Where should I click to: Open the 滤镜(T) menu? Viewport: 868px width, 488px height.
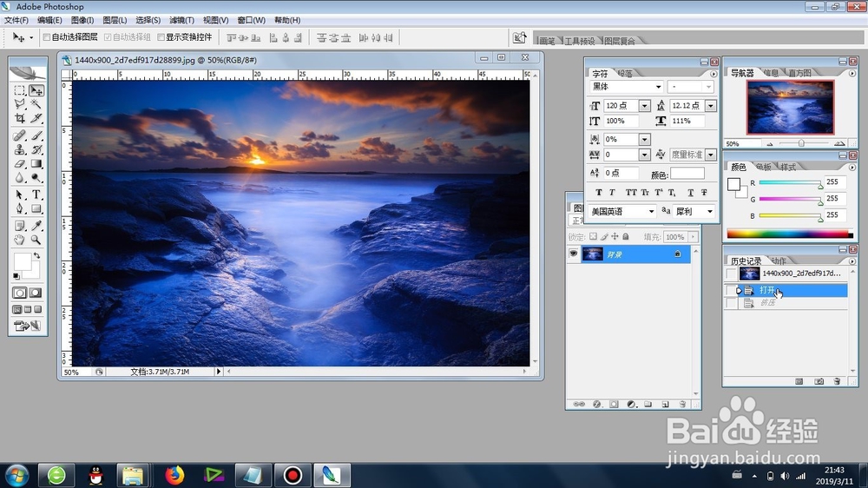[x=181, y=20]
